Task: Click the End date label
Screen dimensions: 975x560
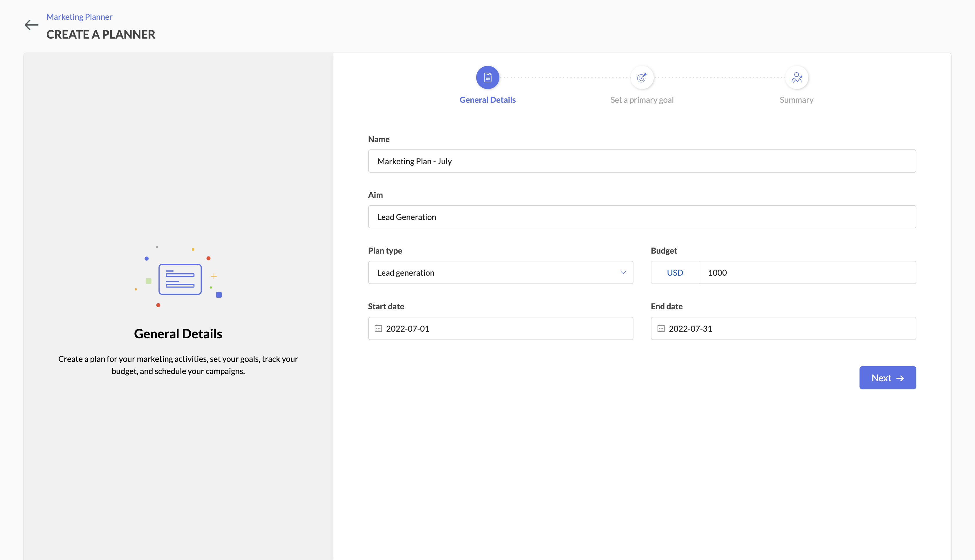Action: pos(667,306)
